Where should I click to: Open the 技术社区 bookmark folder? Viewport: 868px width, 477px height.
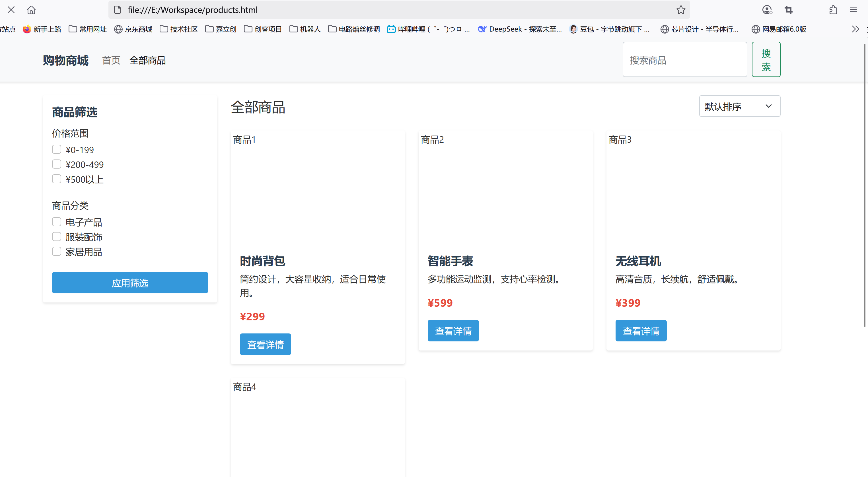coord(179,29)
